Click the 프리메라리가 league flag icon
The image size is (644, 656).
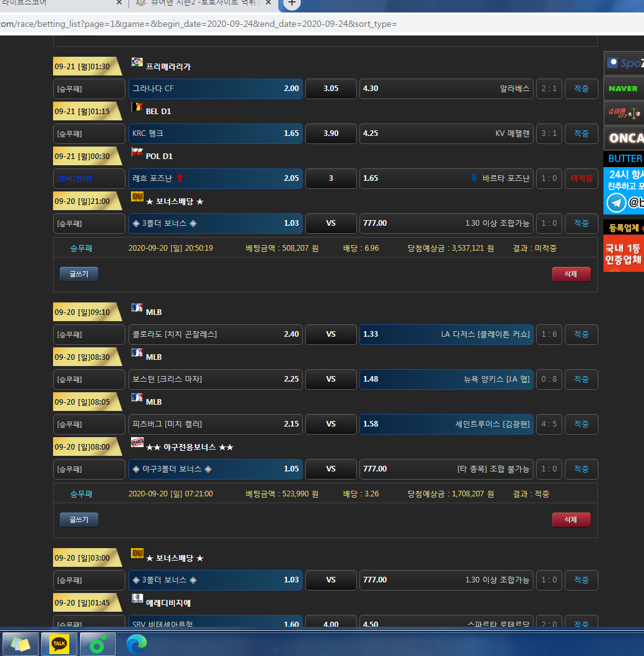click(x=137, y=62)
